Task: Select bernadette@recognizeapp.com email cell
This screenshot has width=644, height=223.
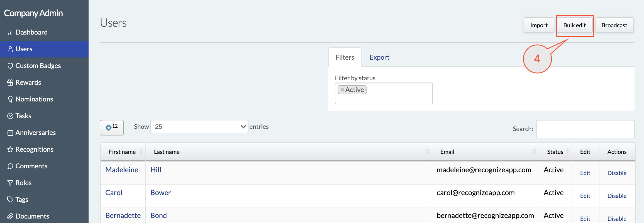Action: tap(485, 215)
